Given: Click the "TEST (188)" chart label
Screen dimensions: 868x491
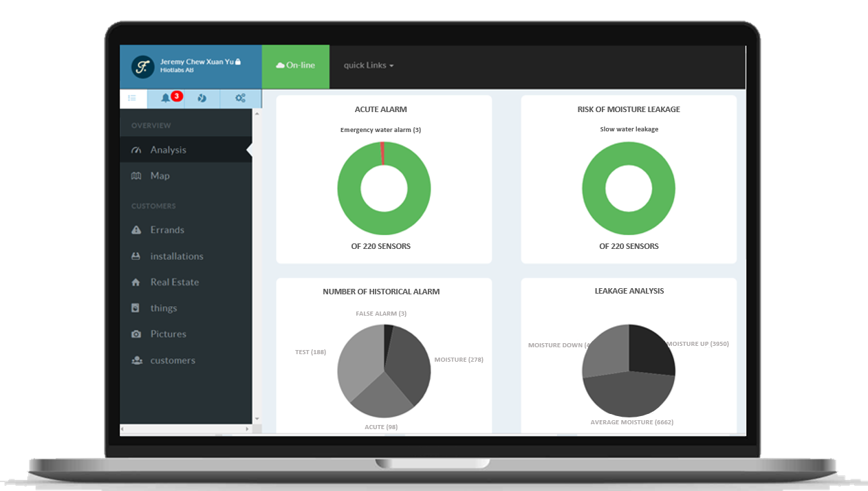Looking at the screenshot, I should tap(311, 352).
